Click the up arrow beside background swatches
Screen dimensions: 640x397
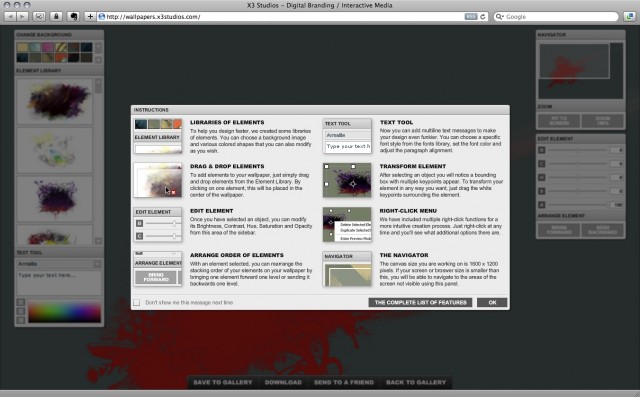pos(98,47)
